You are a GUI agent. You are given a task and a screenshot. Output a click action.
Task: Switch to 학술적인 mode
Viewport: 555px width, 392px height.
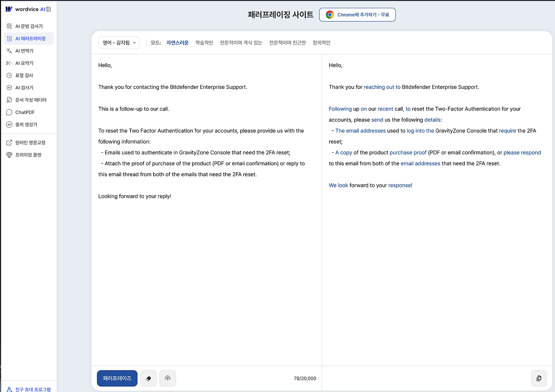click(204, 42)
